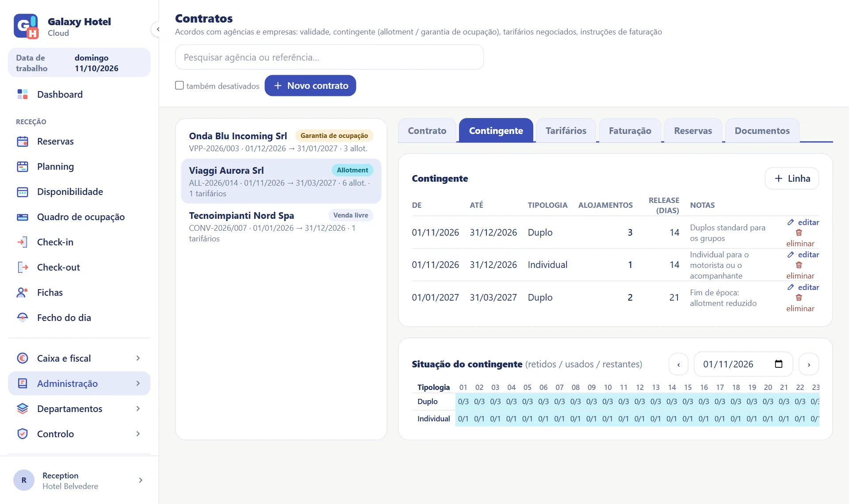Go to the next contingent period
Viewport: 849px width, 504px height.
coord(809,364)
